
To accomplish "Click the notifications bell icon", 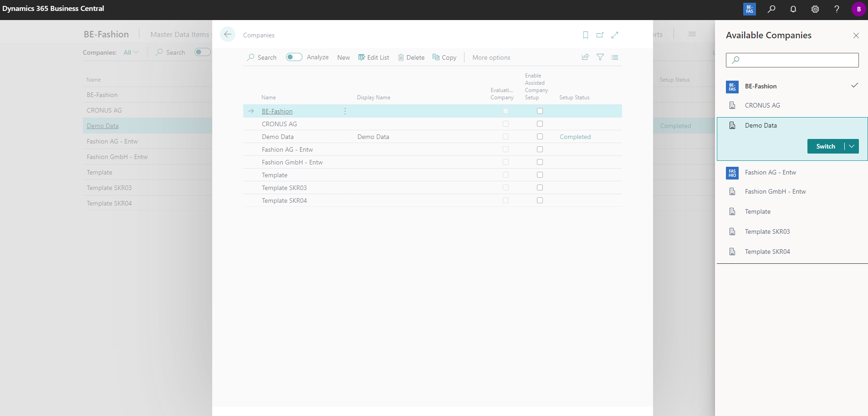I will point(793,9).
